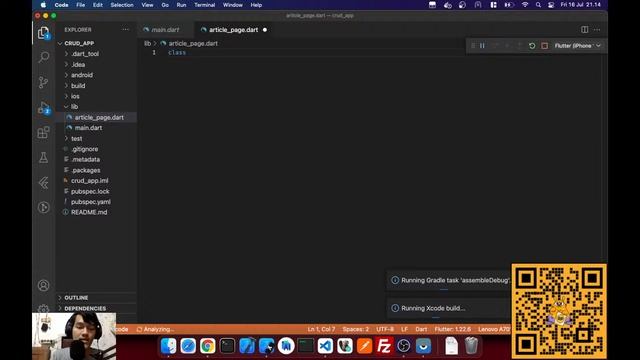Click the split editor right icon
This screenshot has height=360, width=640.
[584, 29]
